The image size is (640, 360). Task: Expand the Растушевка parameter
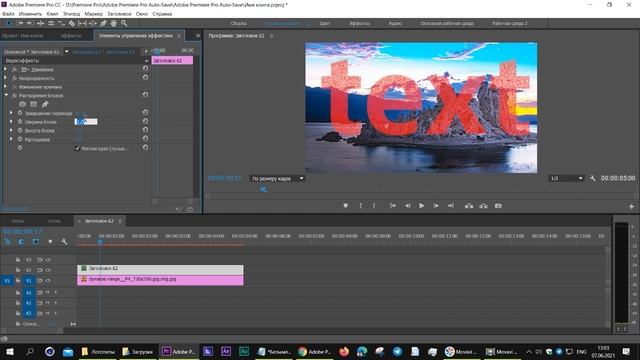[11, 139]
